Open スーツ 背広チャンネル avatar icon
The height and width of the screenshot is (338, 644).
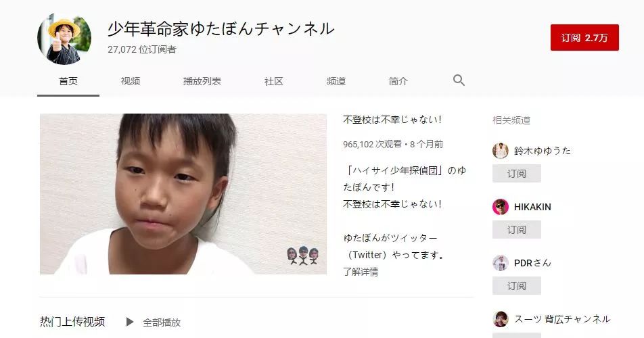[501, 319]
